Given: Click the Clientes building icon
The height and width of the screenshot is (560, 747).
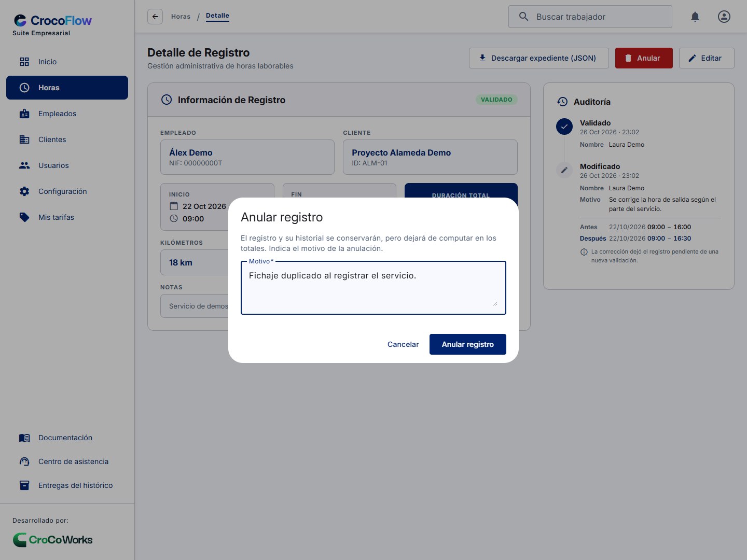Looking at the screenshot, I should coord(24,139).
